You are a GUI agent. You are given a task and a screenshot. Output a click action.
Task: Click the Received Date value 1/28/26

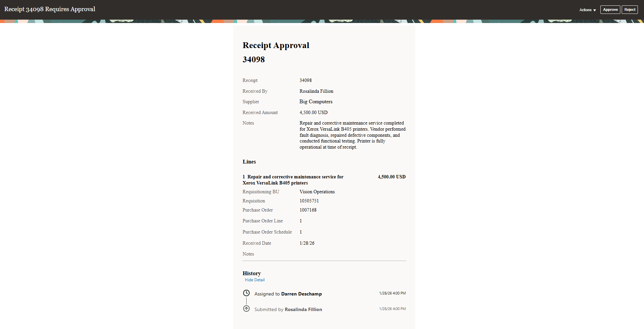[x=306, y=243]
